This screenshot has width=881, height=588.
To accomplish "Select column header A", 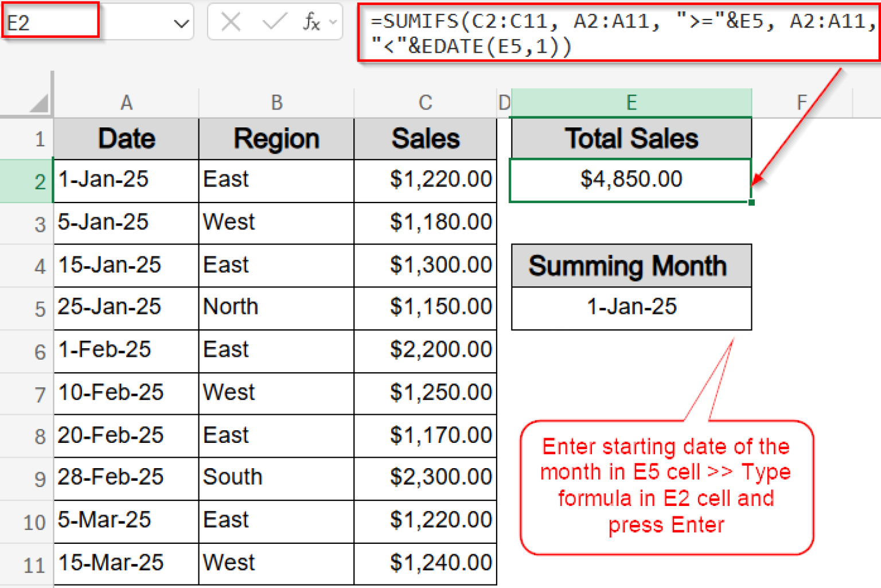I will (126, 102).
